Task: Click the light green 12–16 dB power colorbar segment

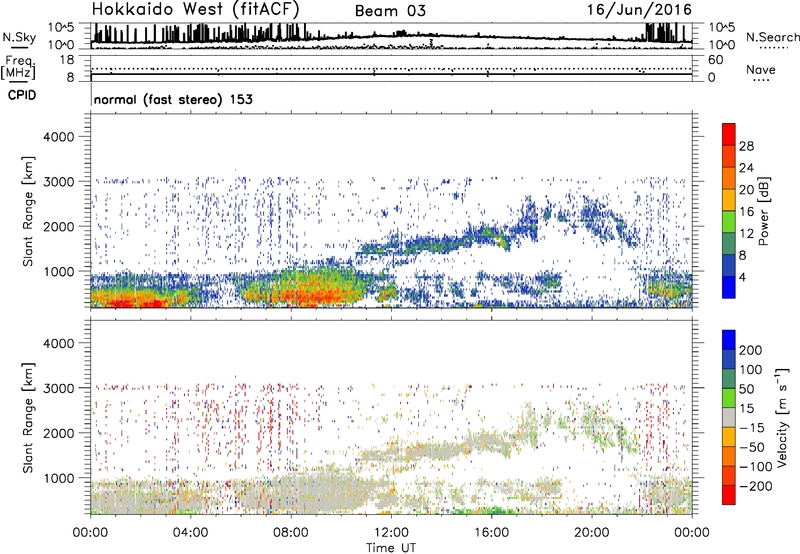Action: click(729, 221)
